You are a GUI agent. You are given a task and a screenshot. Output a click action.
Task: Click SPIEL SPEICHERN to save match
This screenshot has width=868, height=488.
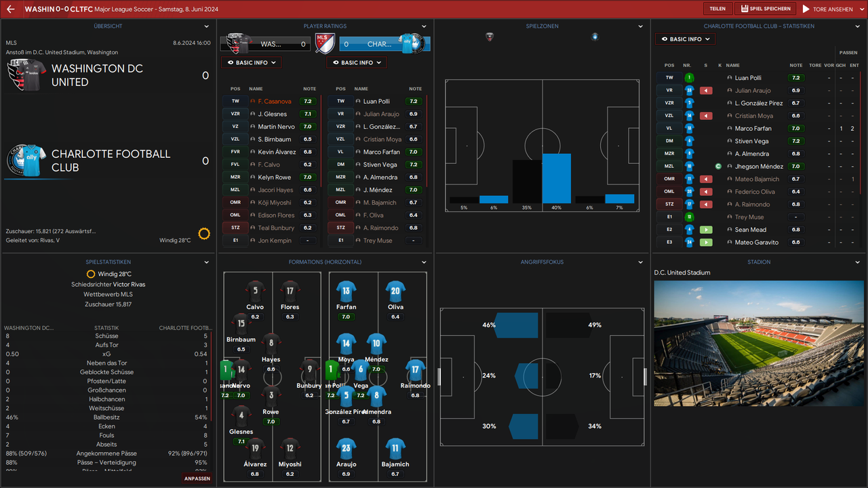point(766,9)
